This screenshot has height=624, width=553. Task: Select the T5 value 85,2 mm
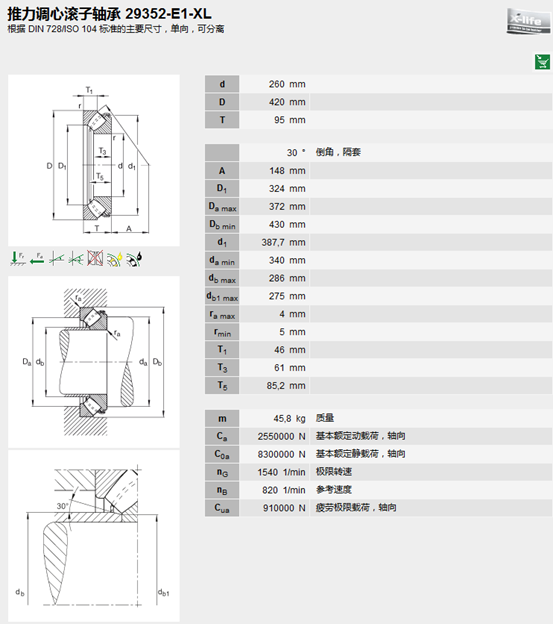[x=286, y=386]
